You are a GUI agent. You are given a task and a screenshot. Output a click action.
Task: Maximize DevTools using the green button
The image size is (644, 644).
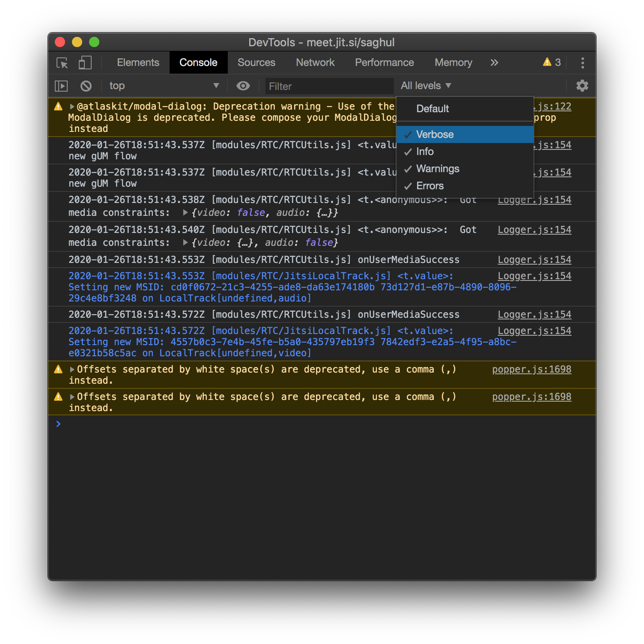pyautogui.click(x=94, y=42)
